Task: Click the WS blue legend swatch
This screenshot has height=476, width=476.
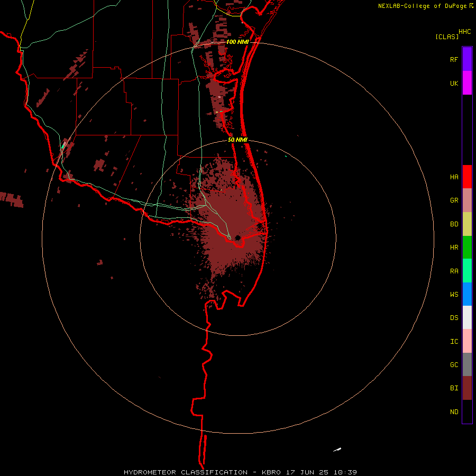Action: pos(467,294)
